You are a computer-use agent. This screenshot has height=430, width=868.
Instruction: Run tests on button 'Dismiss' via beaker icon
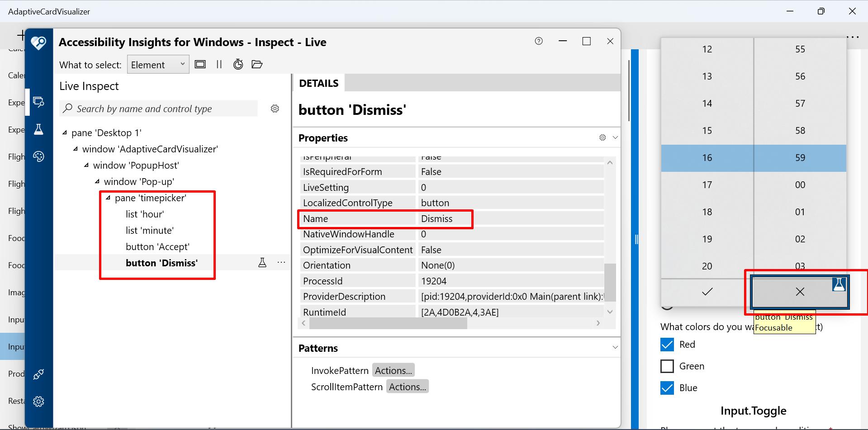point(262,262)
